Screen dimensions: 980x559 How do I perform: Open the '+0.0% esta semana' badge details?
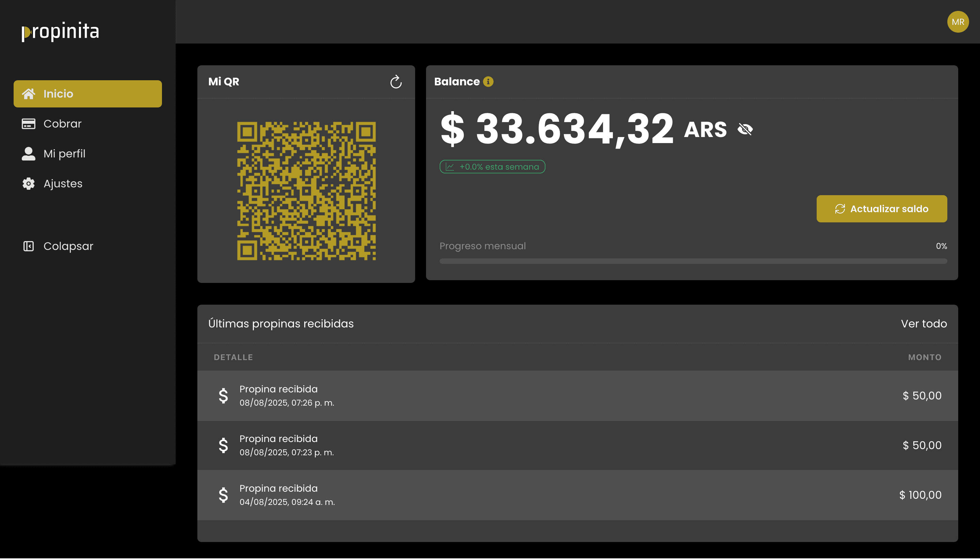[492, 167]
